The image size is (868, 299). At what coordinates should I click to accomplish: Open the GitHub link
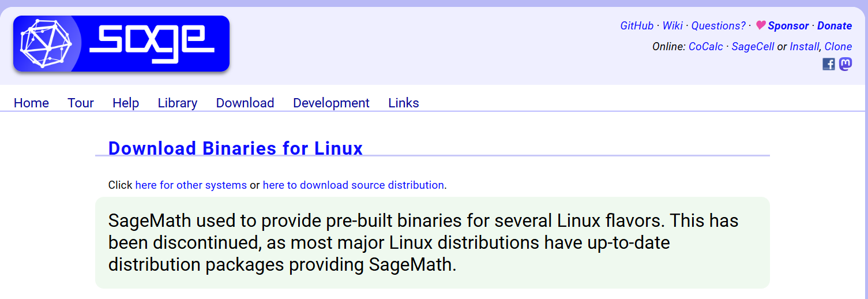(x=637, y=26)
